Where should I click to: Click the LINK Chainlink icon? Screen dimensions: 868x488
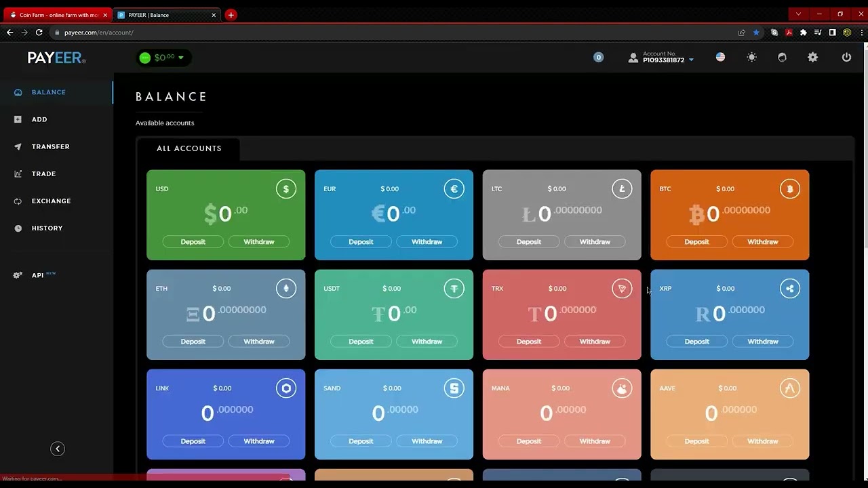(286, 388)
